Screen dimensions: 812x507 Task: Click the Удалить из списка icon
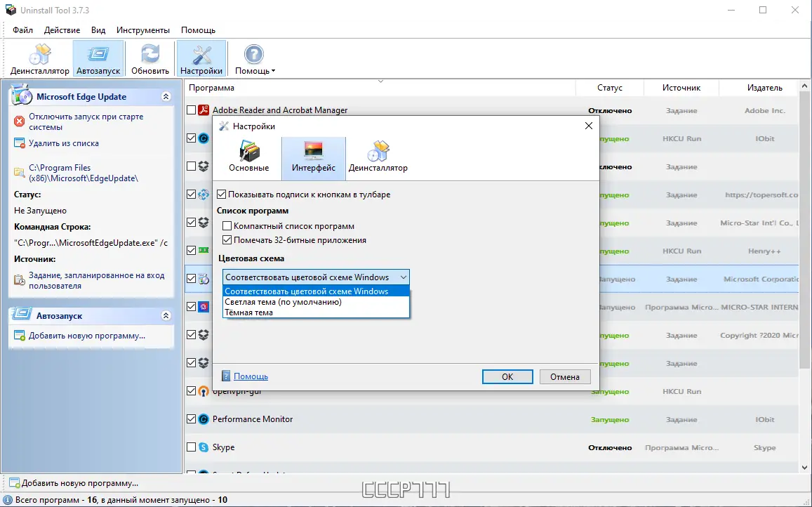tap(19, 143)
